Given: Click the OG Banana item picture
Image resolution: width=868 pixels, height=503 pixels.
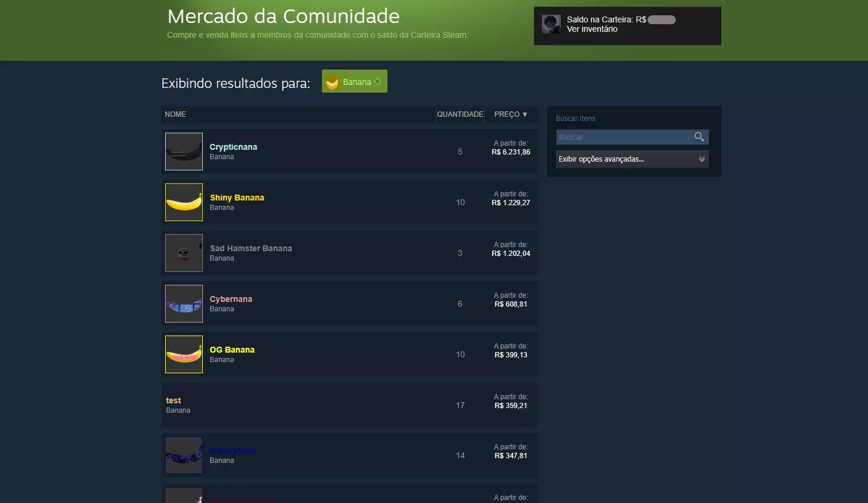Looking at the screenshot, I should (184, 354).
